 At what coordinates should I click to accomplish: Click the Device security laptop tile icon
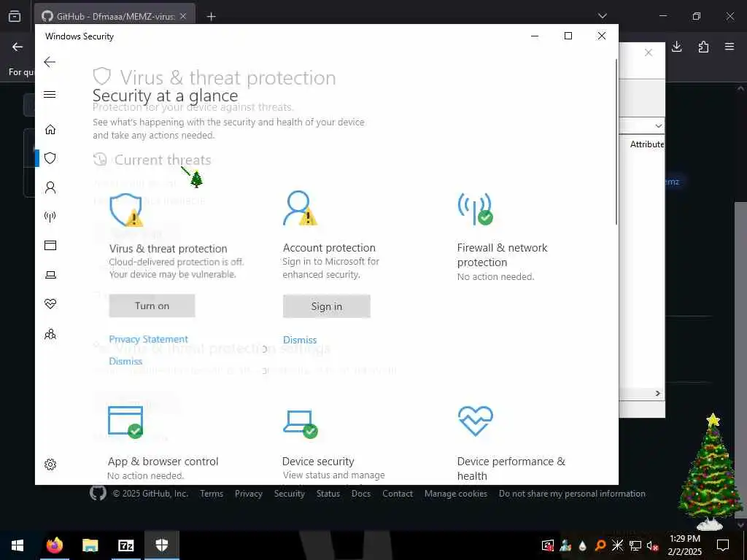pos(301,424)
